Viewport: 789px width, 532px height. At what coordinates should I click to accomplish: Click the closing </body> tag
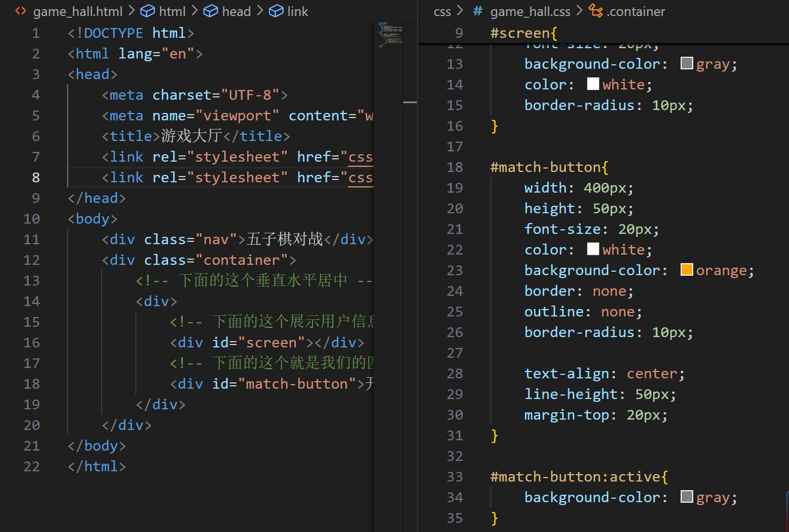point(96,446)
